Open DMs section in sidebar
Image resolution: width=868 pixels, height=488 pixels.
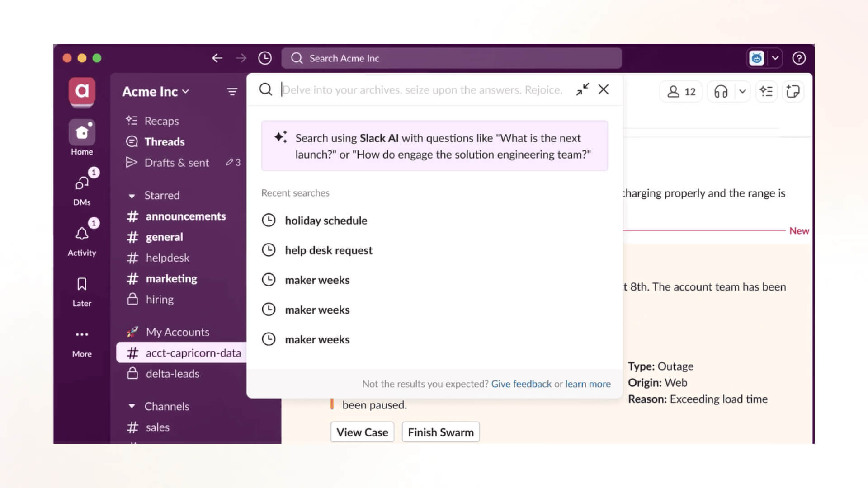(x=82, y=187)
